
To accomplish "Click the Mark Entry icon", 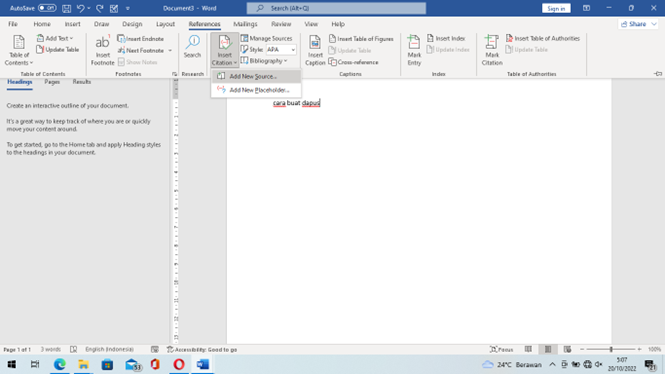I will point(414,50).
